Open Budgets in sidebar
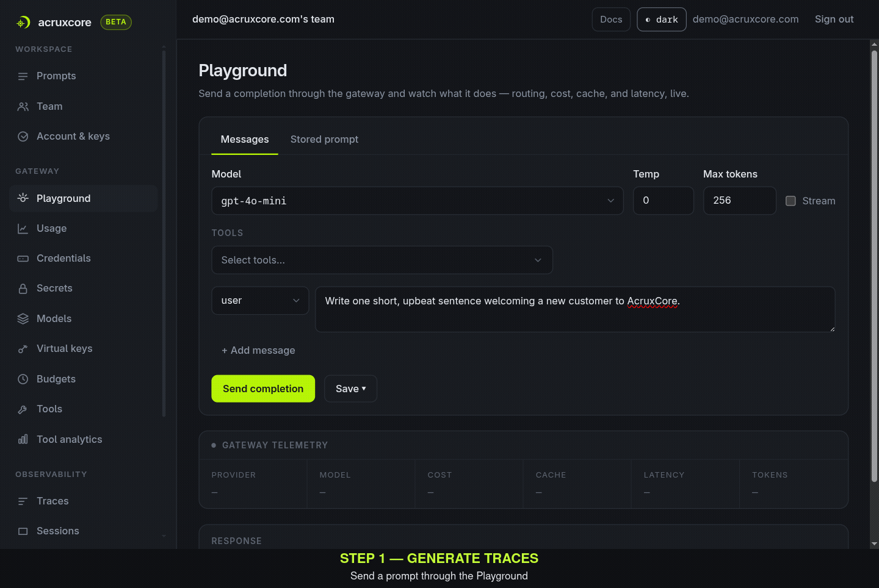 coord(84,379)
